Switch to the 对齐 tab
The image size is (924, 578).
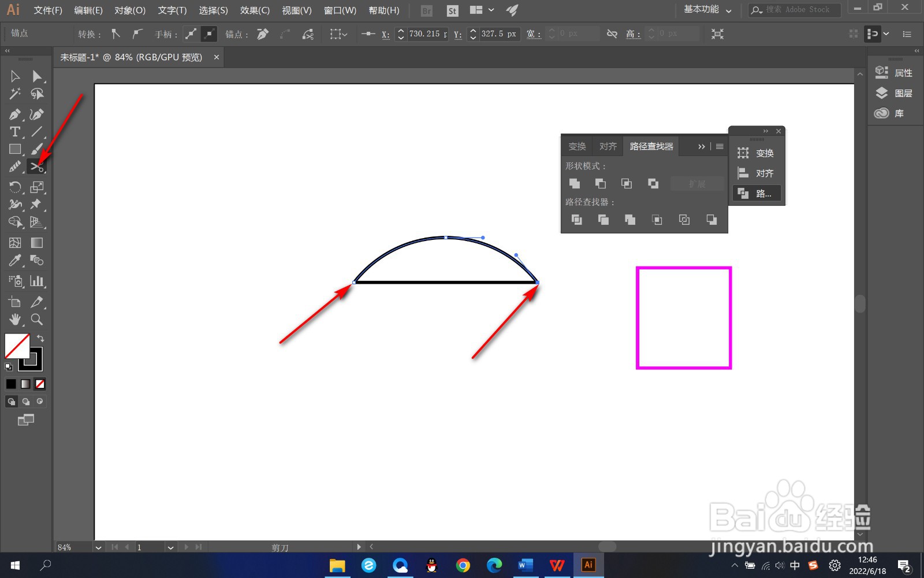coord(608,147)
